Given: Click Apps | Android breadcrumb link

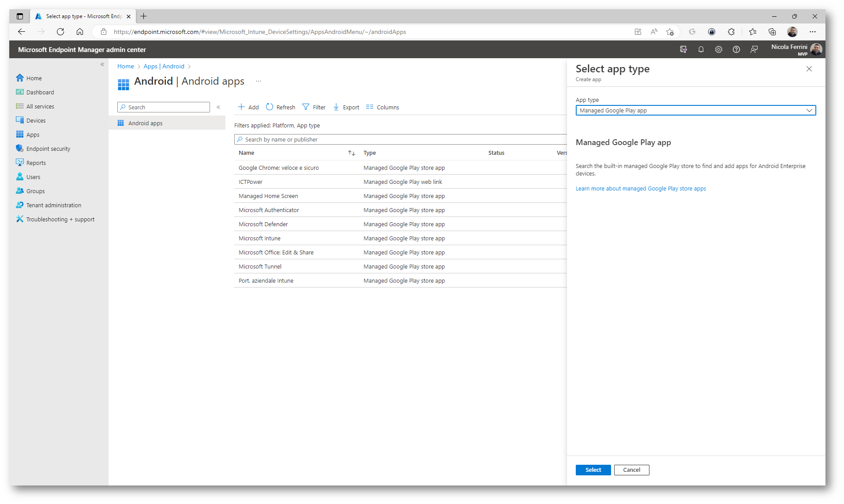Looking at the screenshot, I should (x=164, y=66).
